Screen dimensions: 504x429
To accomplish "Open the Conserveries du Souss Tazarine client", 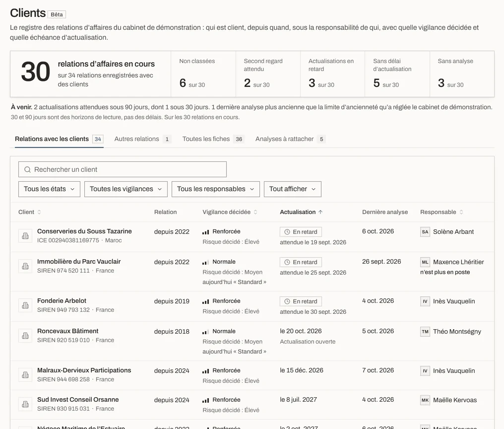I will coord(84,231).
